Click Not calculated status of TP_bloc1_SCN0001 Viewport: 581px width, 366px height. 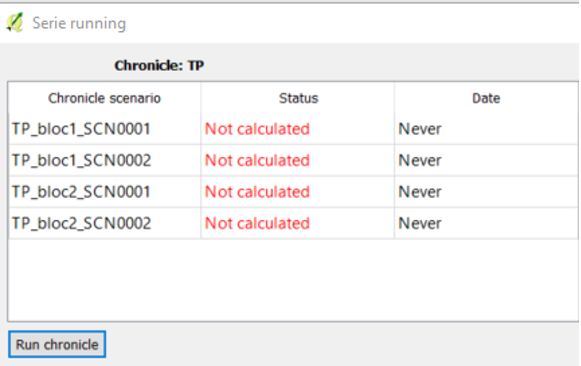pos(257,129)
